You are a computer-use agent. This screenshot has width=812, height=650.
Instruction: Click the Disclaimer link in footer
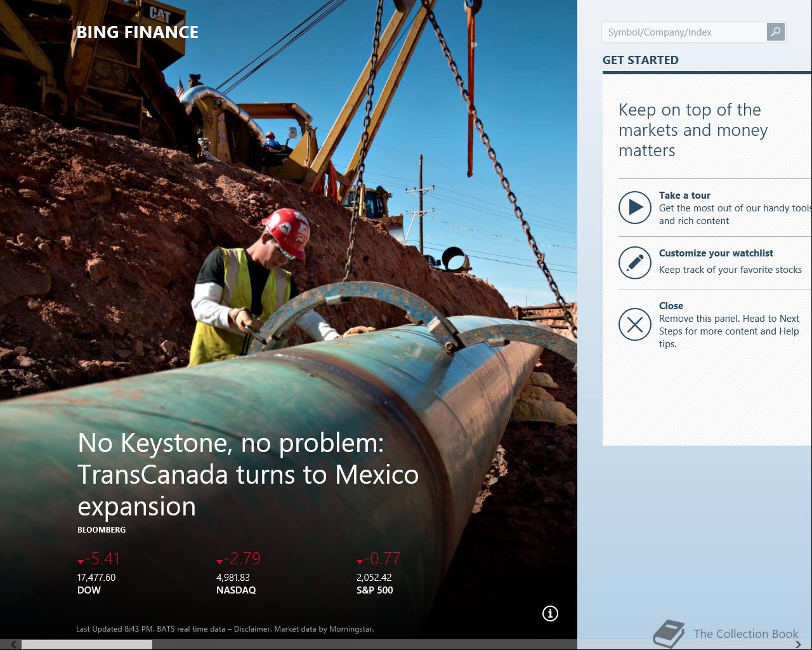point(252,629)
